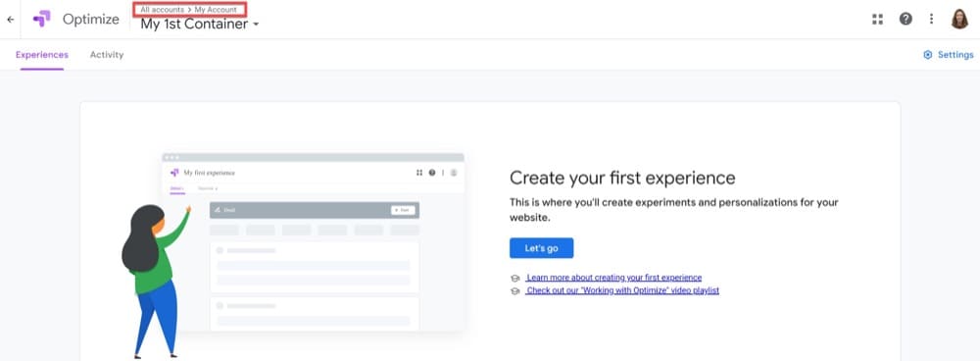Open the three-dot more options menu
This screenshot has width=980, height=361.
click(x=931, y=19)
